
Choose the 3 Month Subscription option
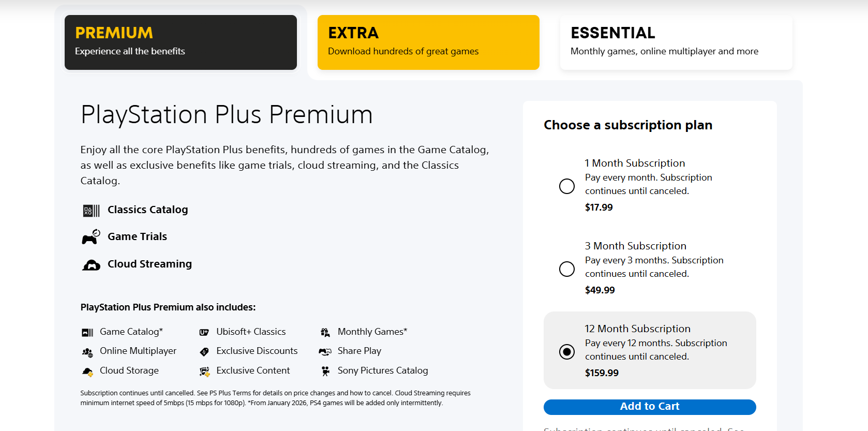pyautogui.click(x=567, y=269)
